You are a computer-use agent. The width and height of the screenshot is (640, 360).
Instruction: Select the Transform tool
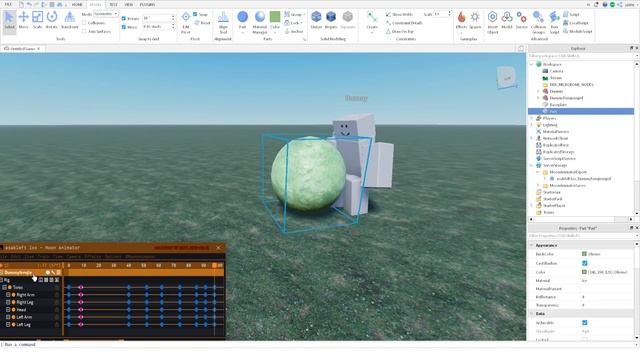click(69, 20)
